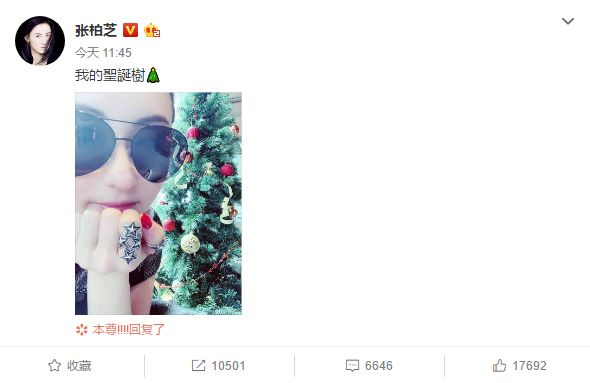Image resolution: width=590 pixels, height=383 pixels.
Task: Open the post timestamp 今天 11:45
Action: pyautogui.click(x=103, y=53)
